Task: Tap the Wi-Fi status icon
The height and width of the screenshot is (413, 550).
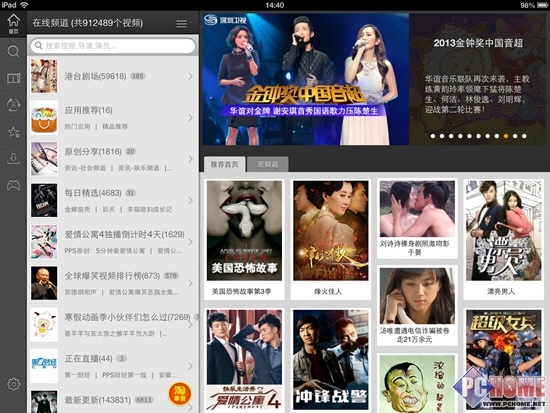Action: pyautogui.click(x=24, y=5)
